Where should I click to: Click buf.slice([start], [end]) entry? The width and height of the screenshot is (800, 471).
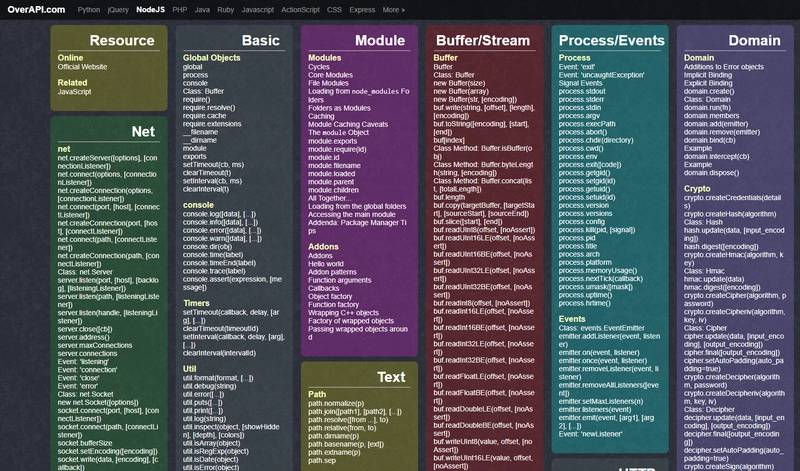tap(468, 222)
